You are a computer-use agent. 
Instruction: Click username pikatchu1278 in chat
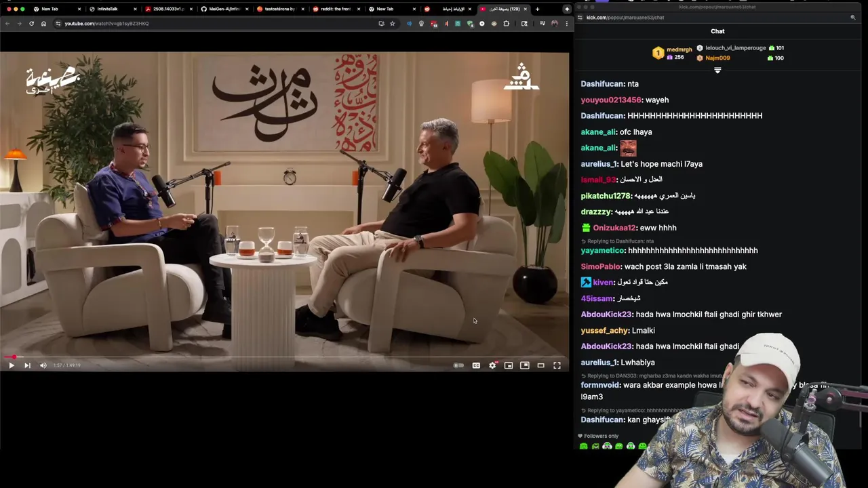(x=606, y=196)
